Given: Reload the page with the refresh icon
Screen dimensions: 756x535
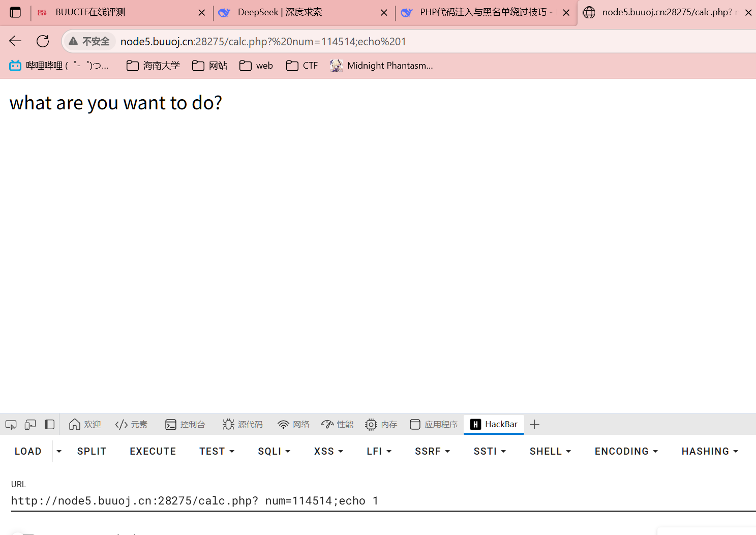Looking at the screenshot, I should pyautogui.click(x=43, y=41).
